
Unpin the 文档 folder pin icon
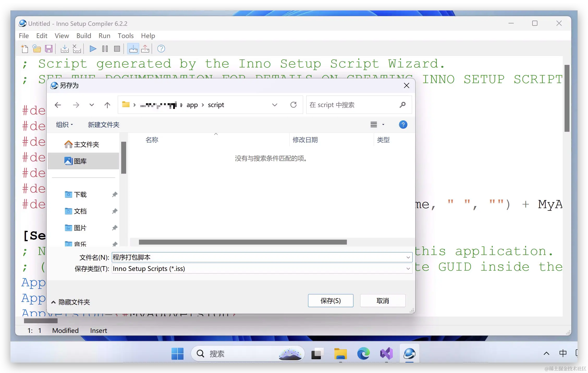click(114, 211)
